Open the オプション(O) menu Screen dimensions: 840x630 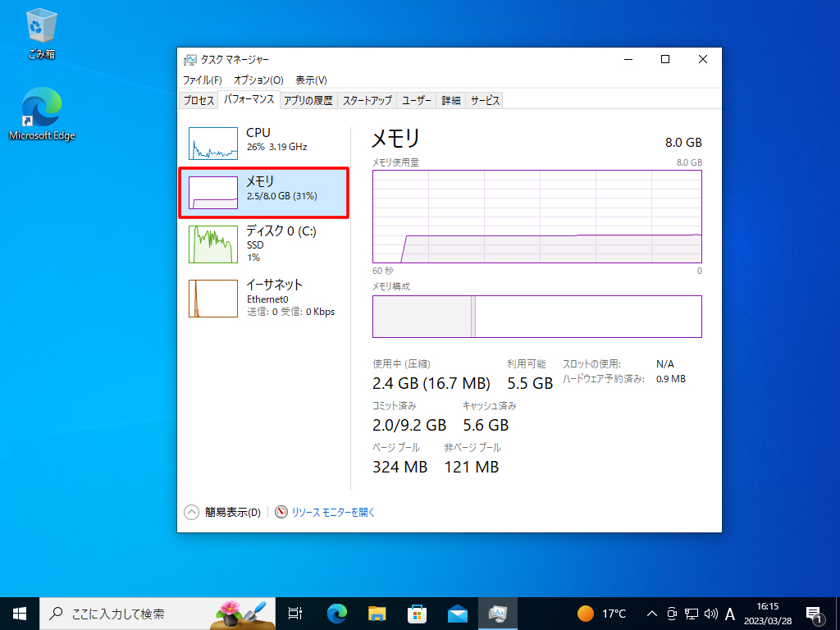(258, 80)
